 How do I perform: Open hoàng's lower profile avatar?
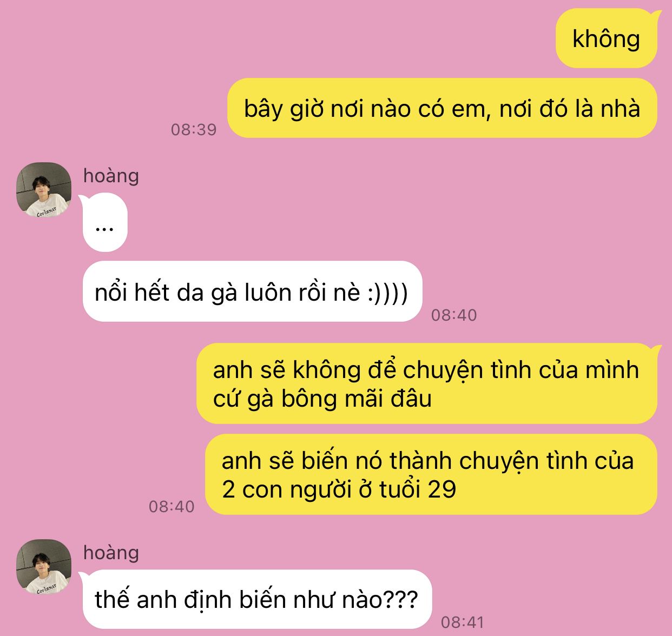tap(44, 567)
